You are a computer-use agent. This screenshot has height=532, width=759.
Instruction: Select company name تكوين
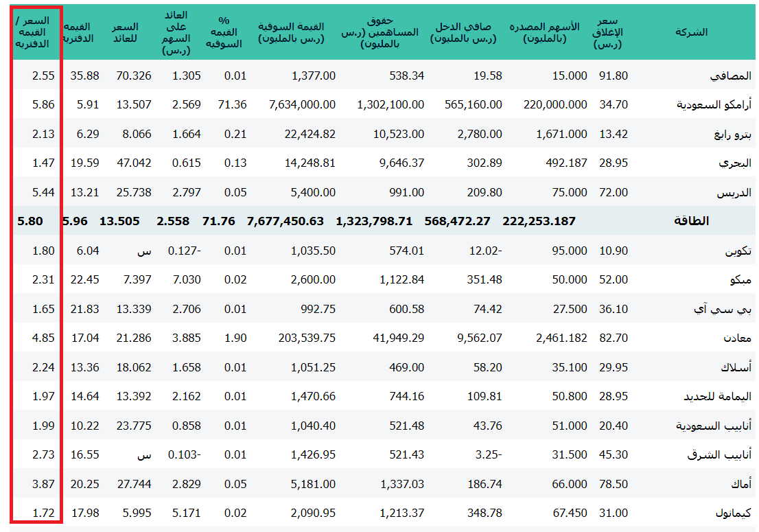tap(738, 251)
